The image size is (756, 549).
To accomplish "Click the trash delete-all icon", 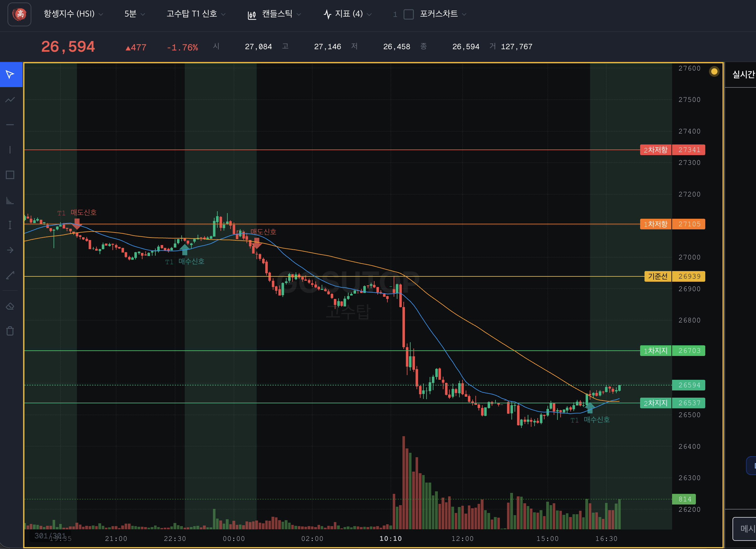I will pyautogui.click(x=10, y=331).
